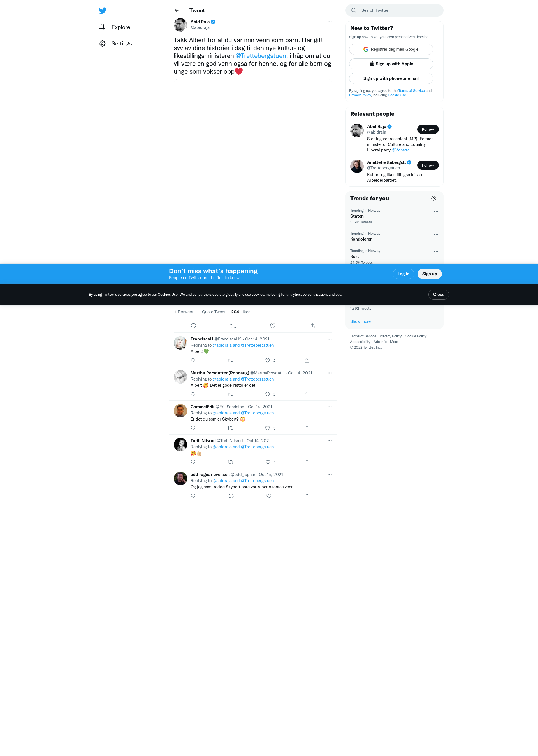Share FranciscaH's reply
The width and height of the screenshot is (538, 756).
tap(307, 360)
